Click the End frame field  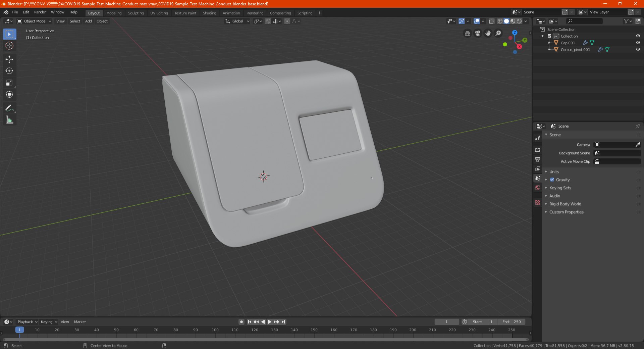512,322
